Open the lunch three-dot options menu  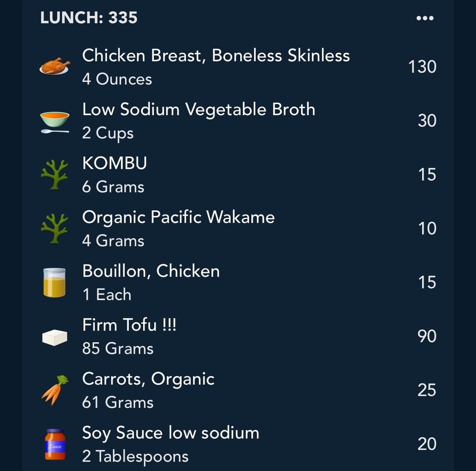point(425,18)
